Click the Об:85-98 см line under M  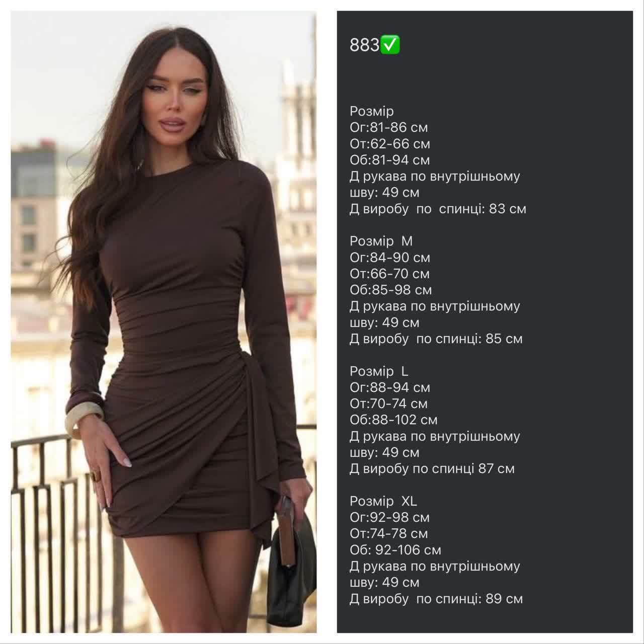pyautogui.click(x=391, y=290)
